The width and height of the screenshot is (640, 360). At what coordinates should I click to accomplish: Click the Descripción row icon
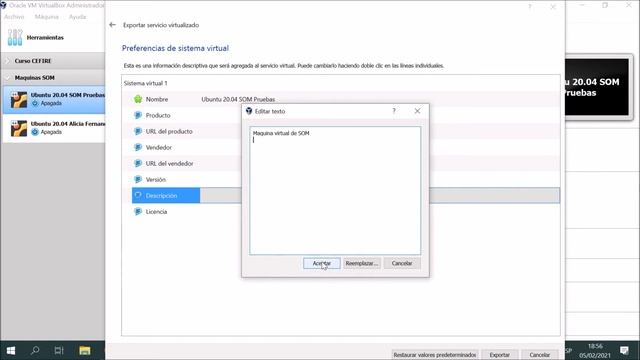click(138, 196)
